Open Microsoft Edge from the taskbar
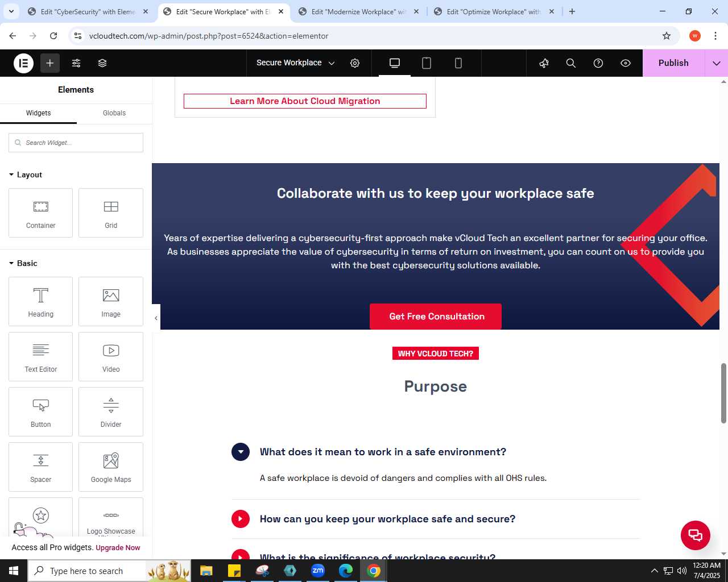728x582 pixels. coord(346,571)
